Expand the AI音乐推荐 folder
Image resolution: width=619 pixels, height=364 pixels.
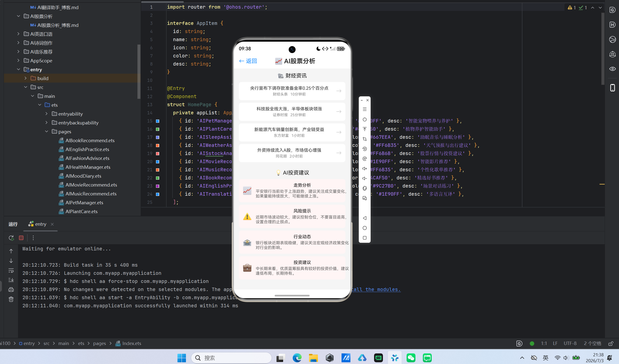pyautogui.click(x=18, y=52)
